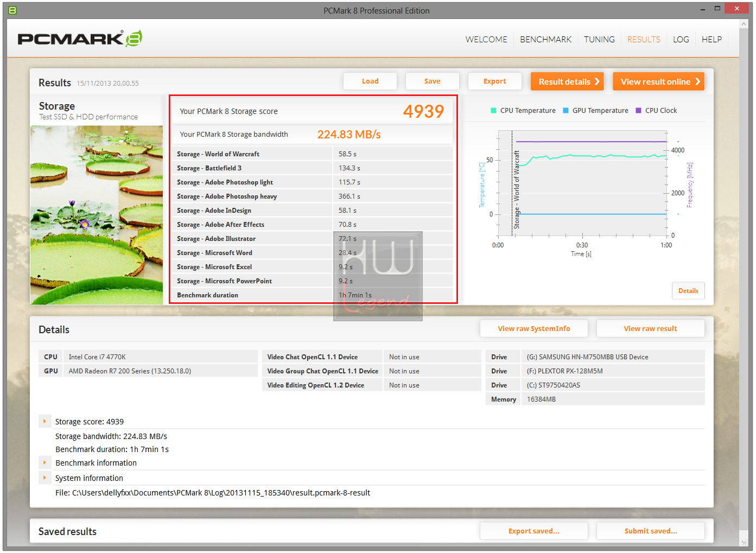Click the GPU Temperature legend square
756x553 pixels.
coord(566,111)
